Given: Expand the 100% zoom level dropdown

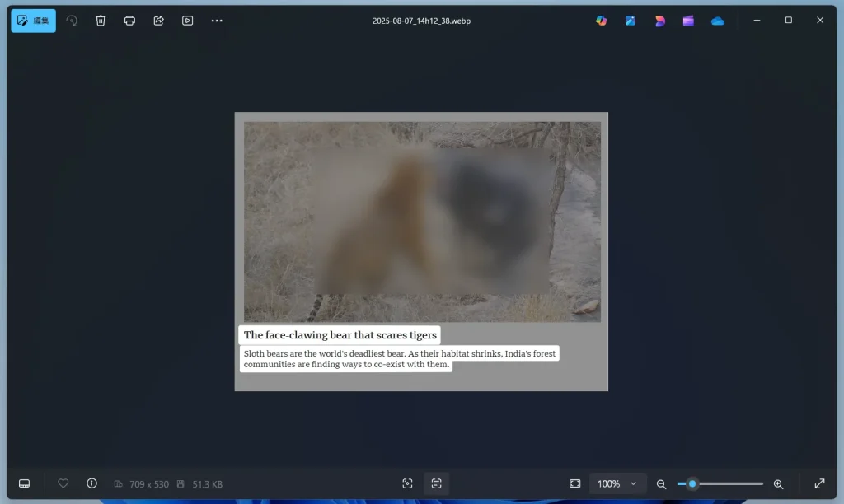Looking at the screenshot, I should [617, 483].
